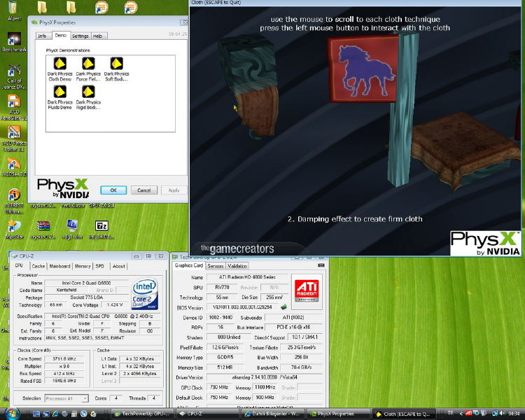This screenshot has height=420, width=525.
Task: Click the Core Speed value 3711.8 MHz
Action: click(x=64, y=358)
